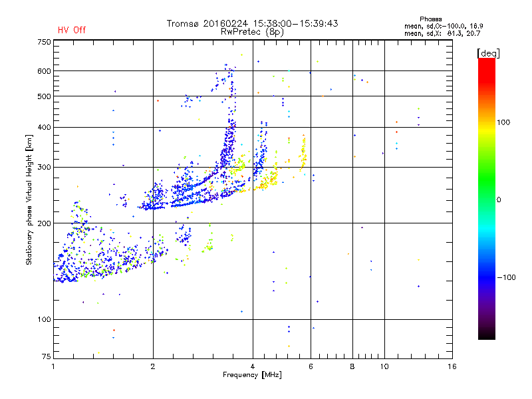The height and width of the screenshot is (399, 532).
Task: Click the y-axis tick label '100'
Action: coord(44,319)
